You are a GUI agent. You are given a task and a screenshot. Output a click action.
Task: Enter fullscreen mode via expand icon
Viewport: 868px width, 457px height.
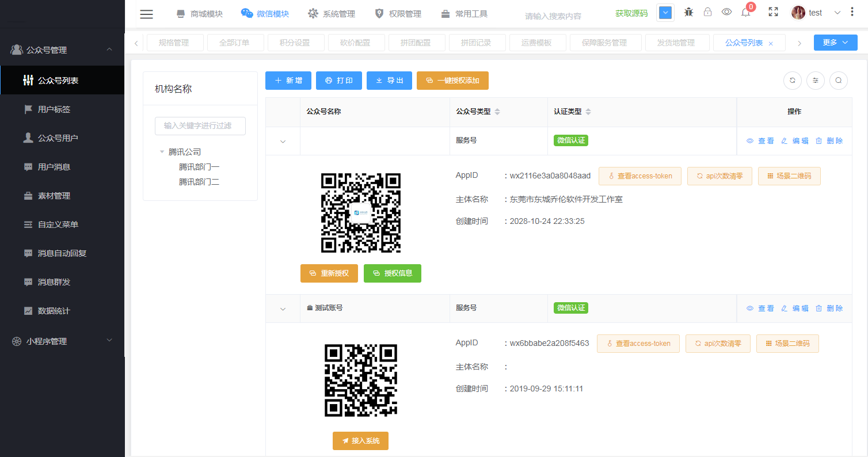[x=773, y=12]
